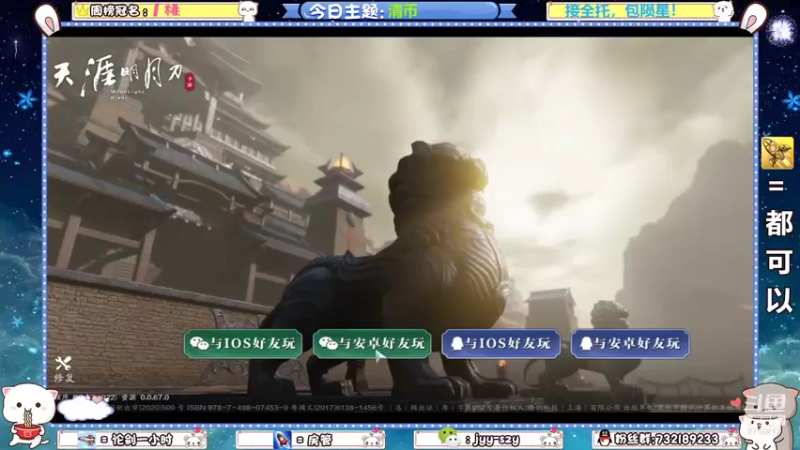
Task: Select the 今日主题: 清币 title banner
Action: [400, 11]
